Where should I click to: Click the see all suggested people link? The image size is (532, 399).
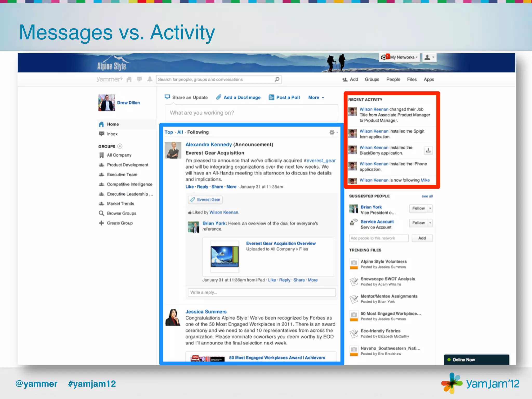427,196
